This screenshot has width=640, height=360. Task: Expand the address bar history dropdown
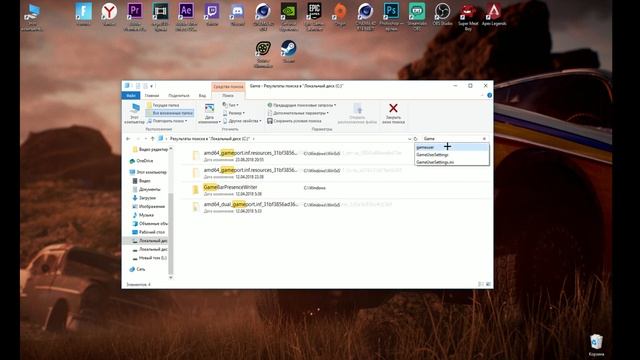(x=409, y=139)
